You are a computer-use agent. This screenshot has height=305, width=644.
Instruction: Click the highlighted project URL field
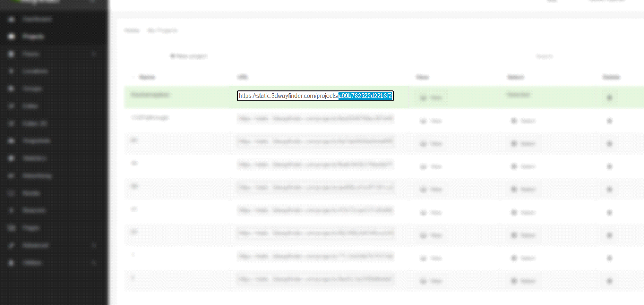[315, 96]
